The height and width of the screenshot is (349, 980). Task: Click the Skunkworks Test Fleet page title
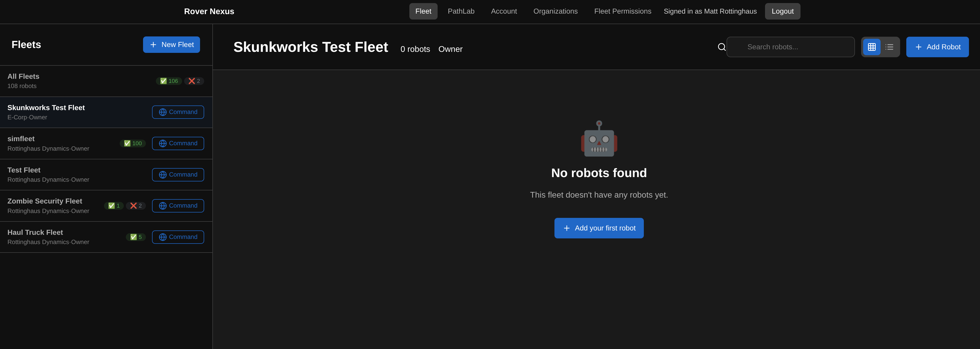click(310, 47)
